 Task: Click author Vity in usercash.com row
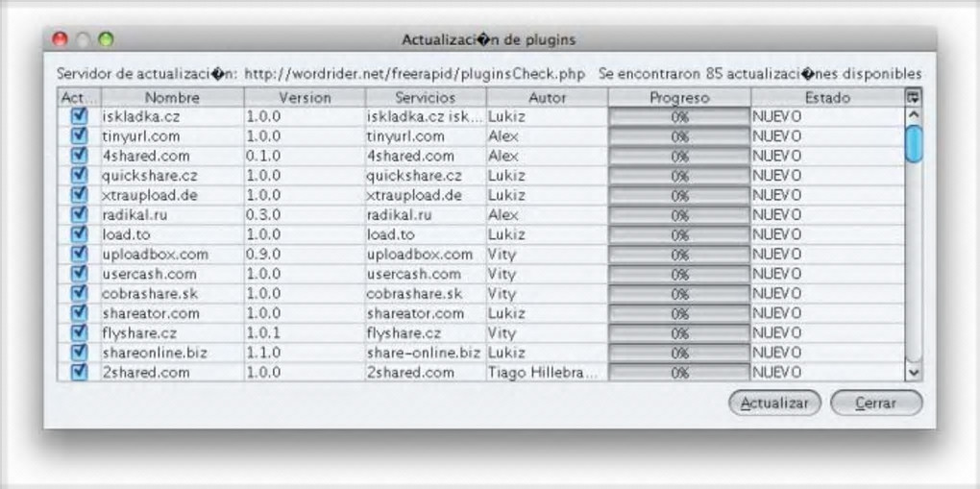pos(547,274)
